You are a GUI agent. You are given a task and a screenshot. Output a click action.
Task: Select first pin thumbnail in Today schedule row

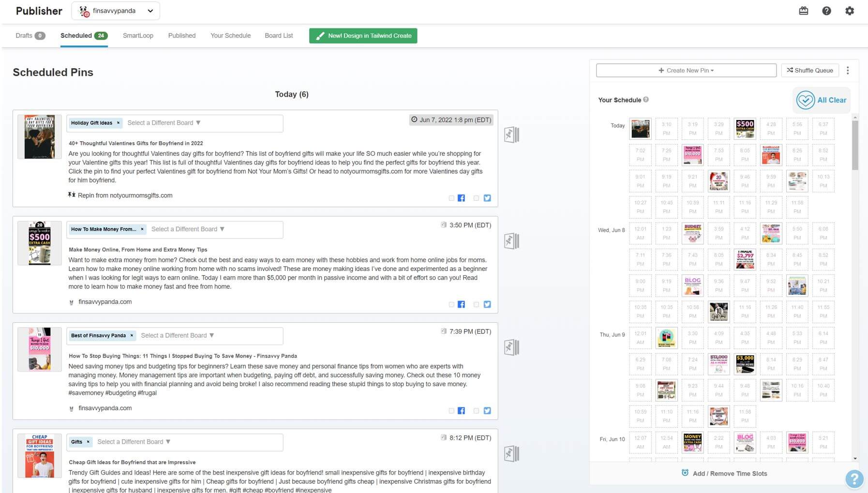click(x=640, y=129)
